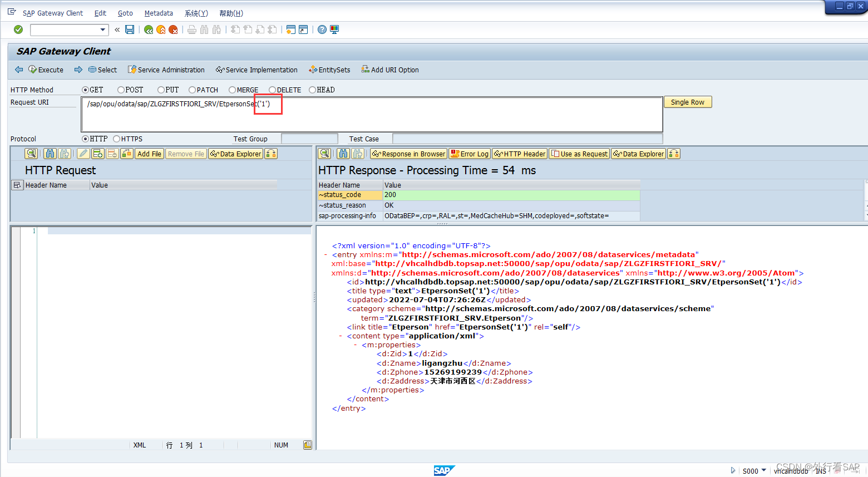Click the Print icon in top toolbar

pos(192,29)
